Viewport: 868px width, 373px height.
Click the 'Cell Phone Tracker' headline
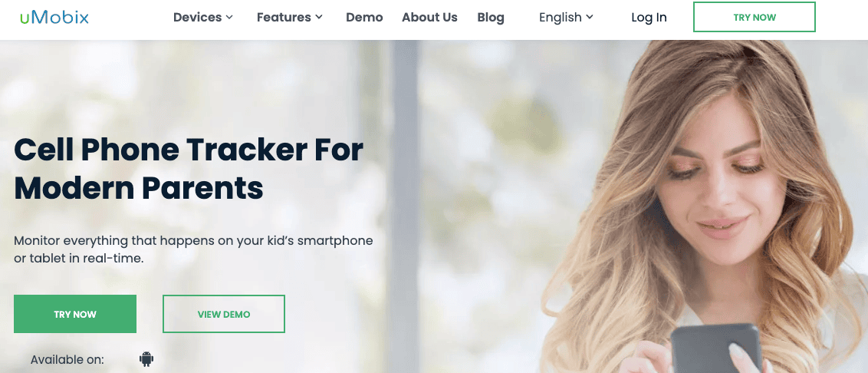coord(188,169)
